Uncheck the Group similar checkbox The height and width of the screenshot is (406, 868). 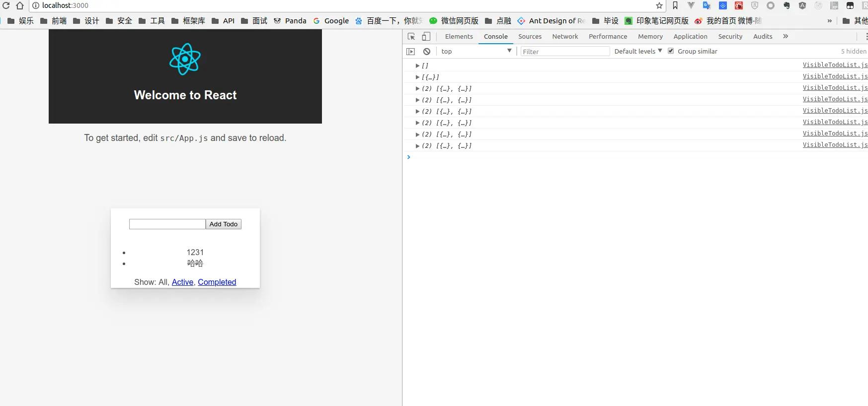tap(671, 51)
